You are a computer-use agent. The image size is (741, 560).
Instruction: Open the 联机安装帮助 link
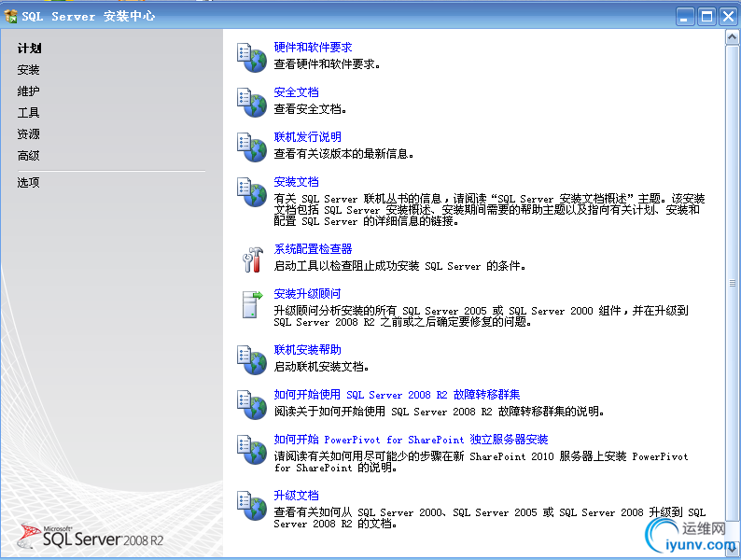click(308, 350)
